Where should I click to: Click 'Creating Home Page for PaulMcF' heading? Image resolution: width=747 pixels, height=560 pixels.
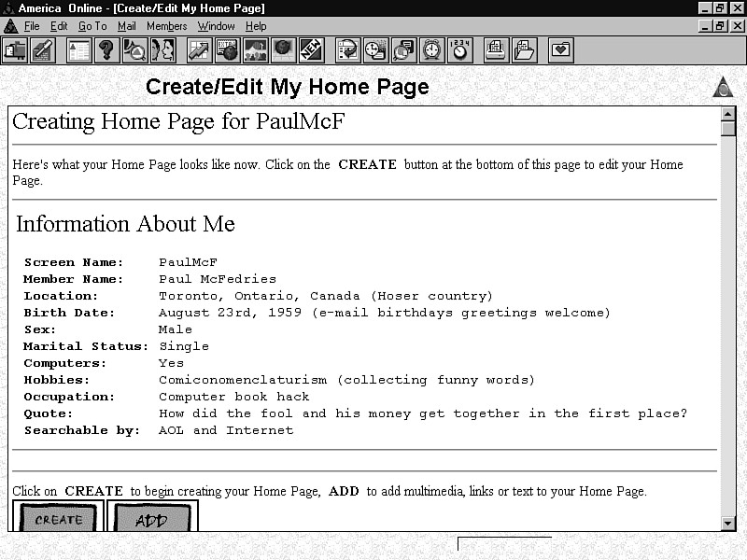point(178,121)
